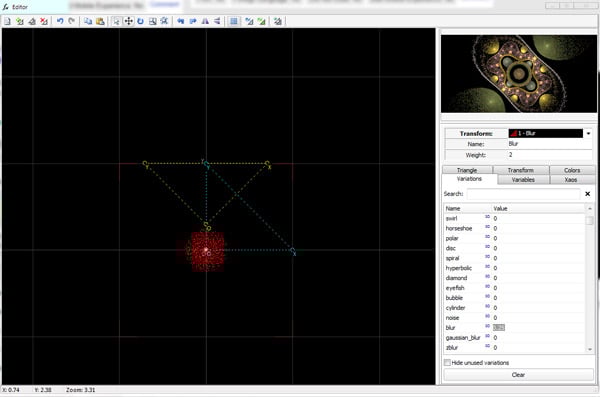Redo the undone edit
Viewport: 600px width, 397px height.
tap(72, 21)
